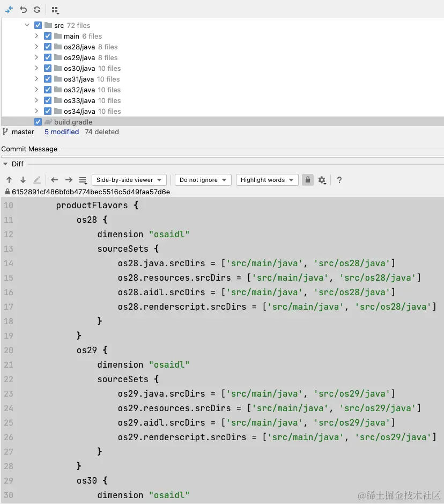The height and width of the screenshot is (504, 444).
Task: Jump to previous difference with up arrow
Action: click(x=9, y=180)
